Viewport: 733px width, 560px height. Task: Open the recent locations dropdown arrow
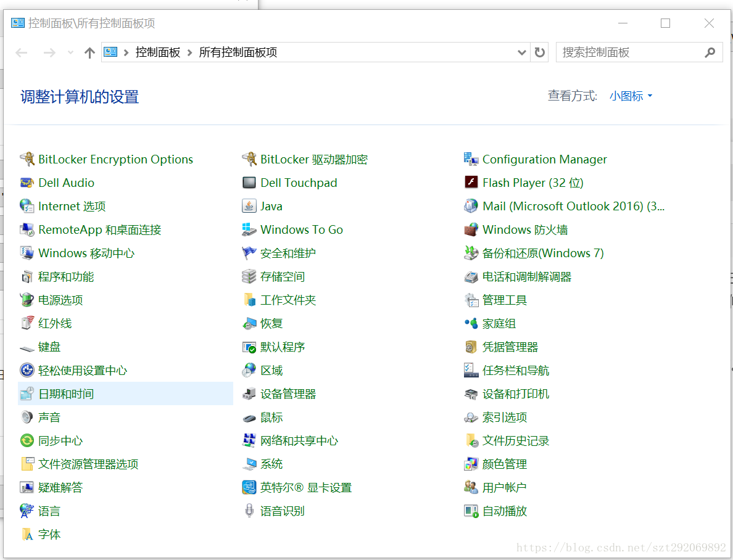coord(70,52)
